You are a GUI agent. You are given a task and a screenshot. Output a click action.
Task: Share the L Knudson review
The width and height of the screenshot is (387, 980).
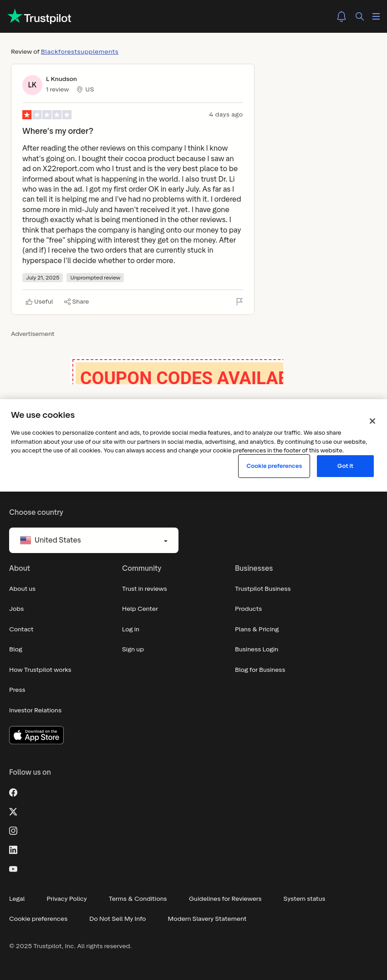[x=76, y=302]
